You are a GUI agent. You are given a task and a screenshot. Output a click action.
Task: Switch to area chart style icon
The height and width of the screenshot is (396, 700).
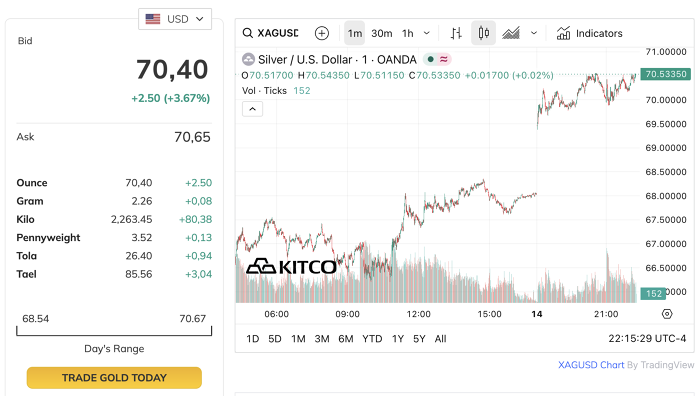coord(511,33)
